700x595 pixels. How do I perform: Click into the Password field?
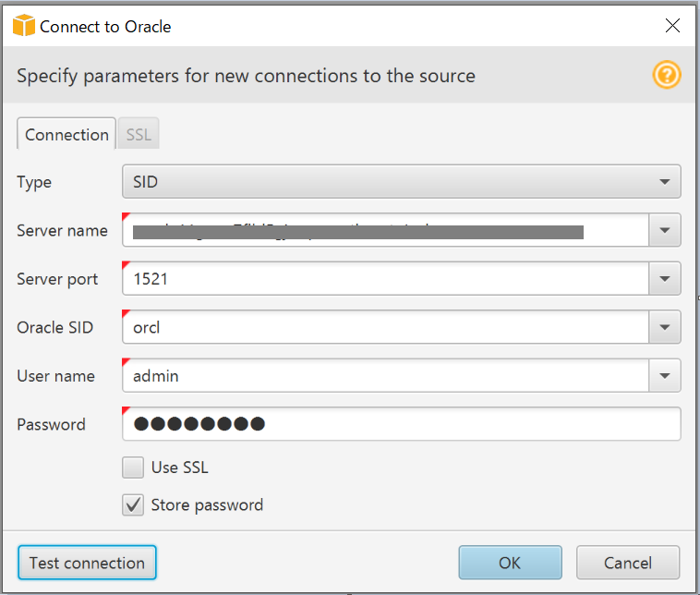[402, 424]
